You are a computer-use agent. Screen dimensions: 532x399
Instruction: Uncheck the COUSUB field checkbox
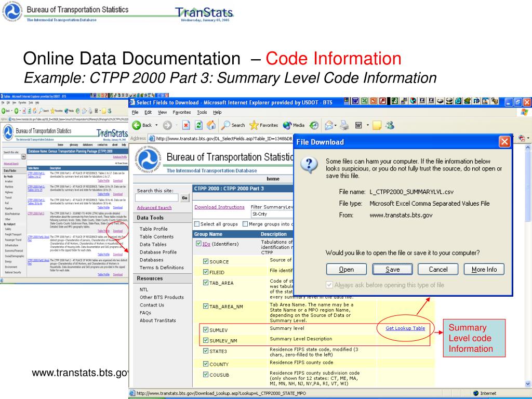(x=206, y=375)
